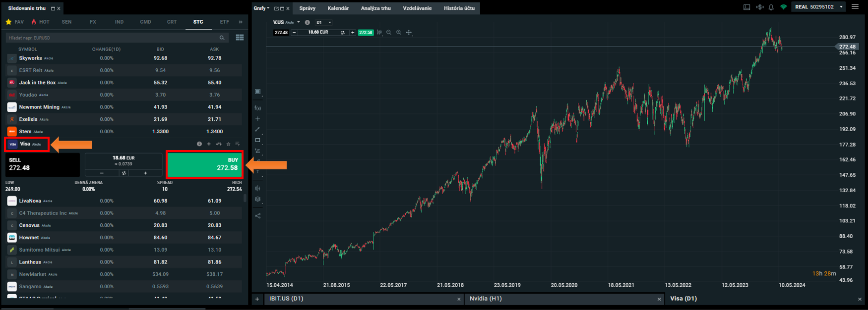Switch to the ETF category tab
The image size is (868, 310).
224,22
